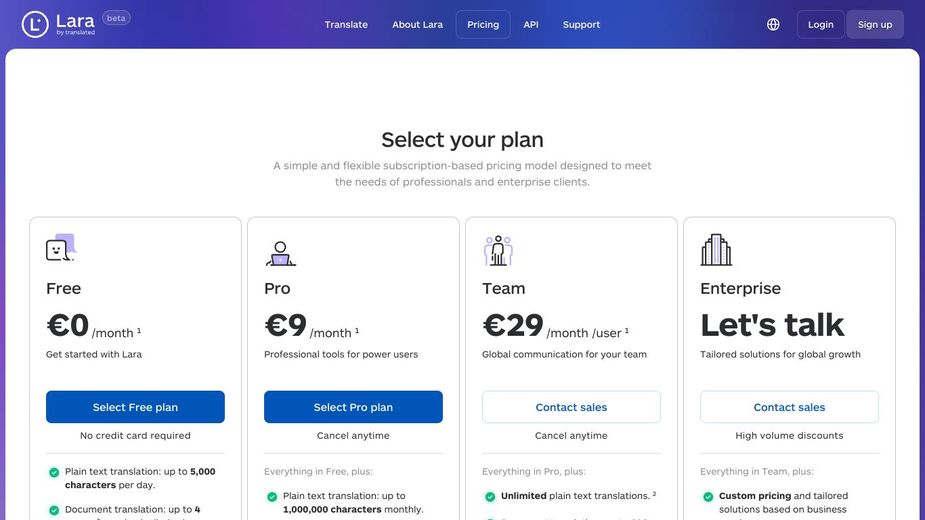
Task: Open the Translate menu item
Action: [x=346, y=24]
